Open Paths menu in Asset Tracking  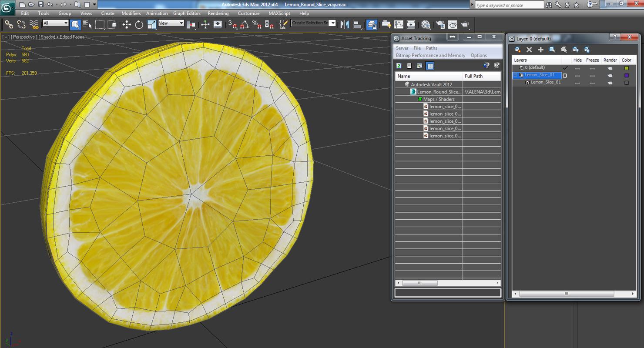point(432,48)
